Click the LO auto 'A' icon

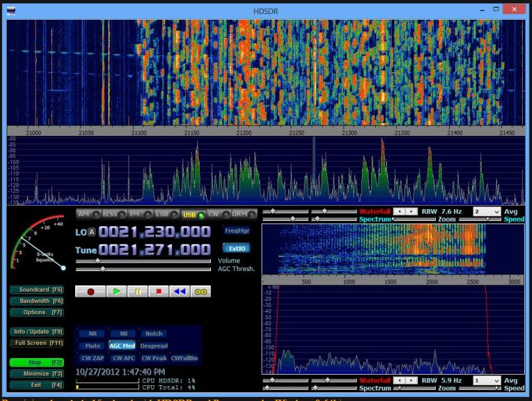coord(91,231)
